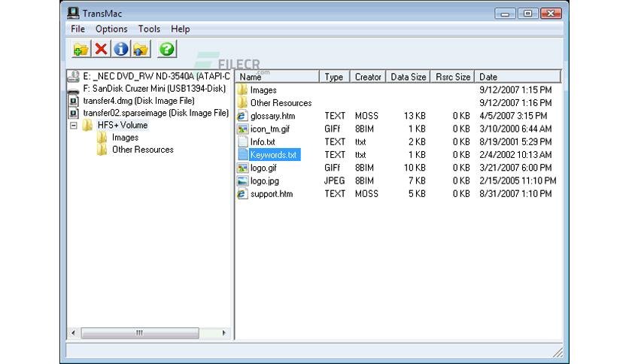
Task: Open the green question mark help icon
Action: pyautogui.click(x=166, y=50)
